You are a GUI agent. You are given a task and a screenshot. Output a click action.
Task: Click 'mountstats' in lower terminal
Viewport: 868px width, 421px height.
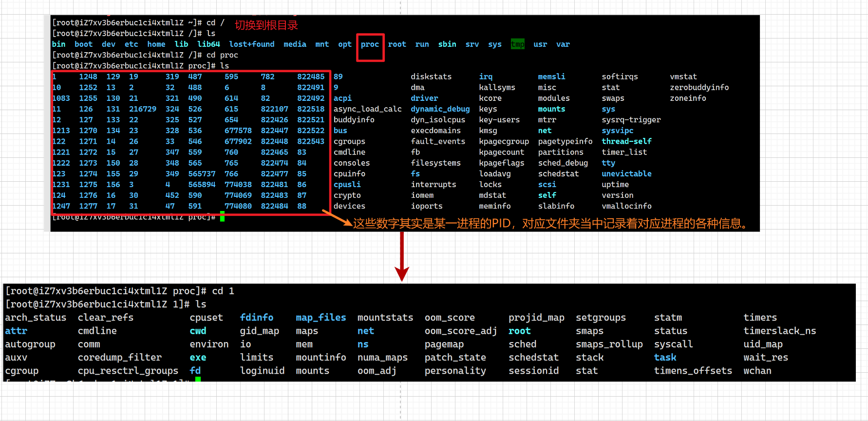click(385, 318)
